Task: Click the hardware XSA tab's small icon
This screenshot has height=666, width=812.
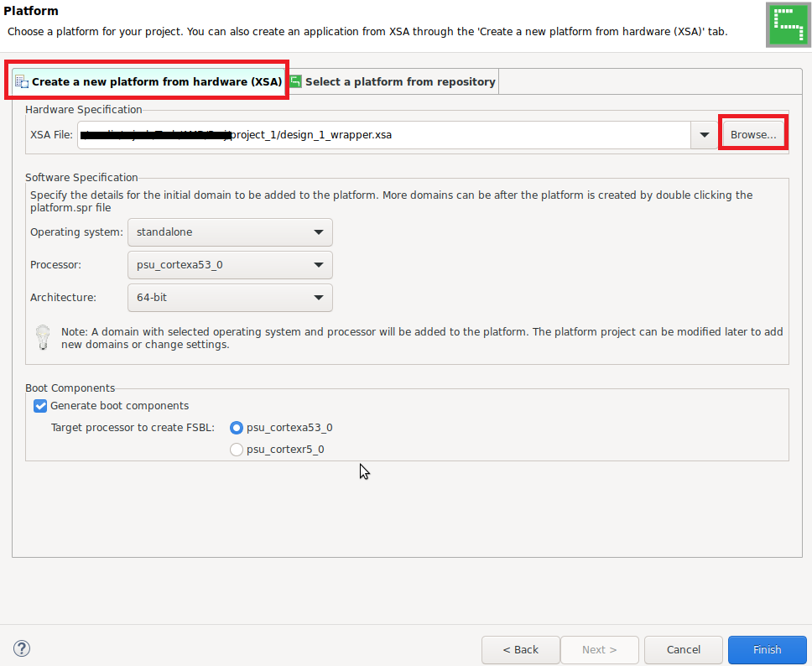Action: click(22, 81)
